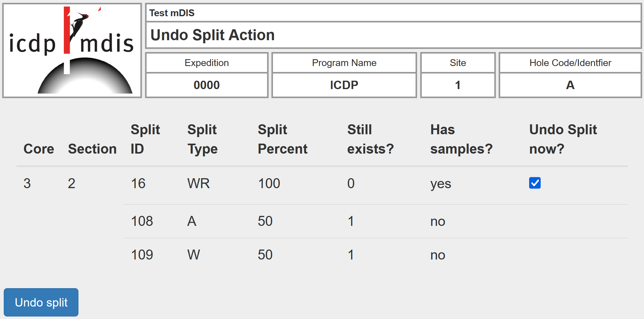Click the Undo split action link
Screen dimensions: 644x319
[x=41, y=302]
